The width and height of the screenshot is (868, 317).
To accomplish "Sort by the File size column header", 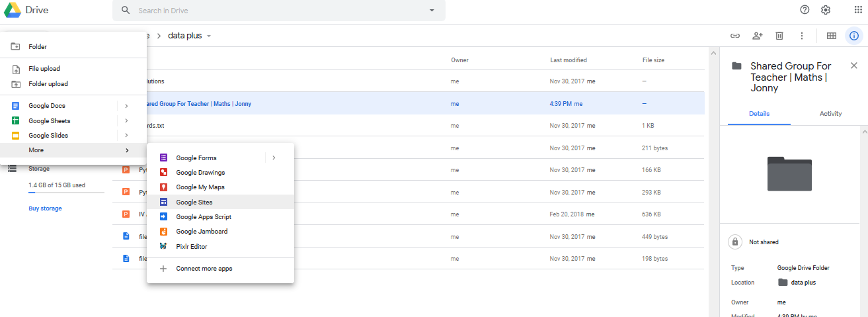I will coord(653,60).
